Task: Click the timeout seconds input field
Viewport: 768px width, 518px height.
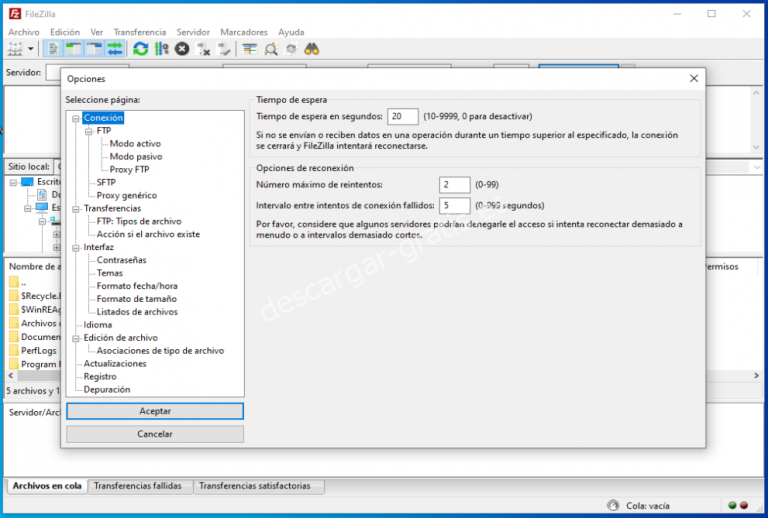Action: click(403, 117)
